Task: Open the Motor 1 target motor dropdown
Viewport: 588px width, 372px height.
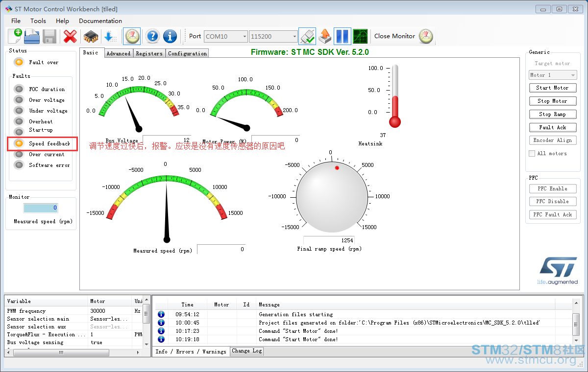Action: [553, 75]
